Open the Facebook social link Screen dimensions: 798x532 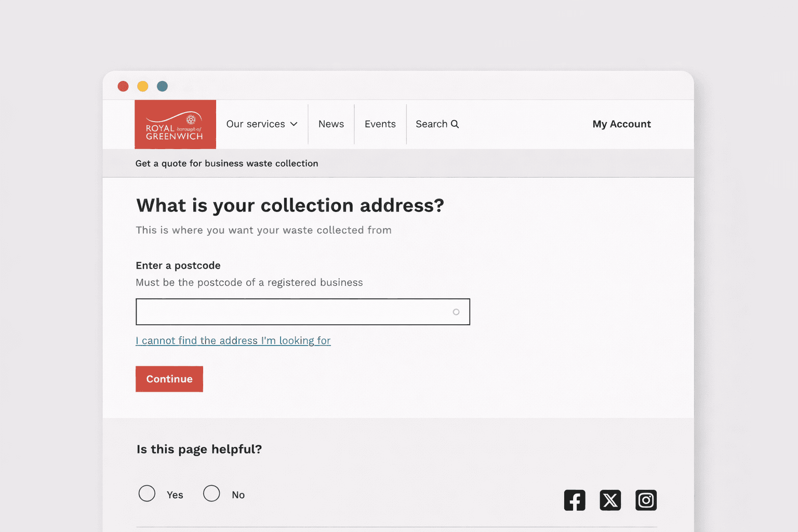coord(575,500)
